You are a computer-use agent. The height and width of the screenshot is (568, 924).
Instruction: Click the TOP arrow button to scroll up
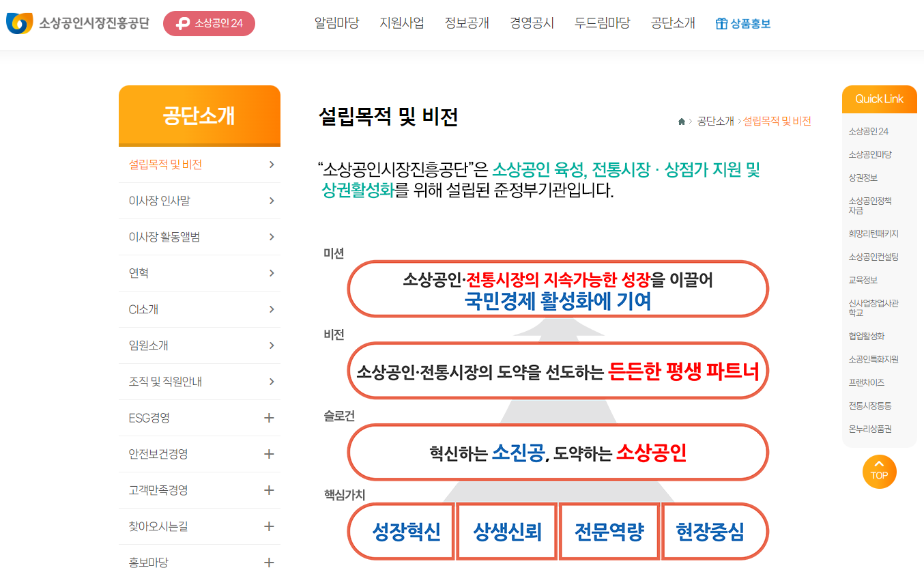(x=880, y=472)
